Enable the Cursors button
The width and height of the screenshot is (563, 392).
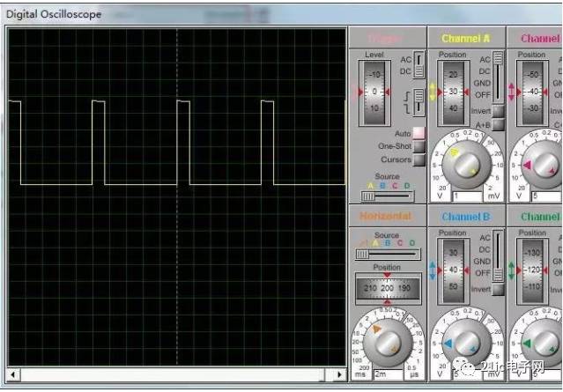pyautogui.click(x=419, y=160)
